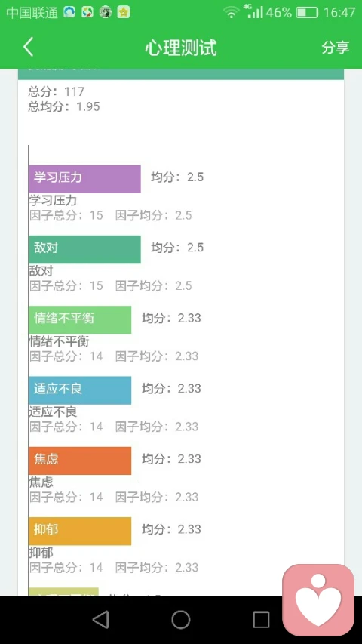
Task: Tap the back arrow in header
Action: tap(28, 47)
